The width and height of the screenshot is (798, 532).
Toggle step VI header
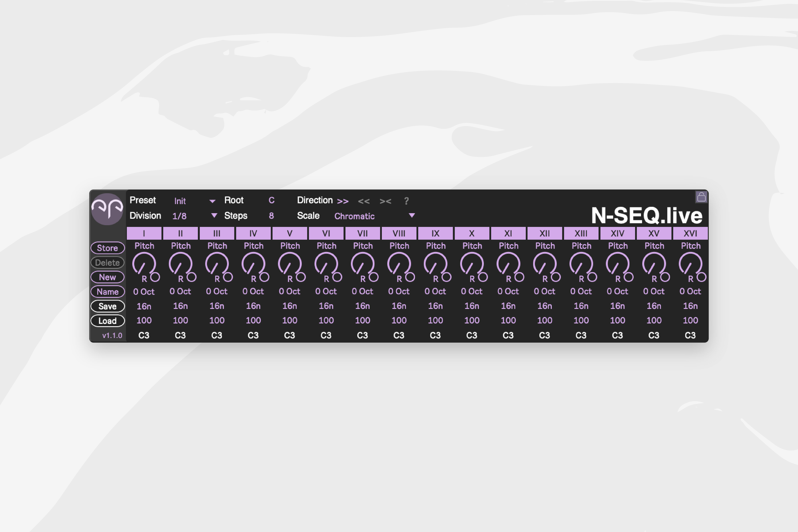pos(326,233)
